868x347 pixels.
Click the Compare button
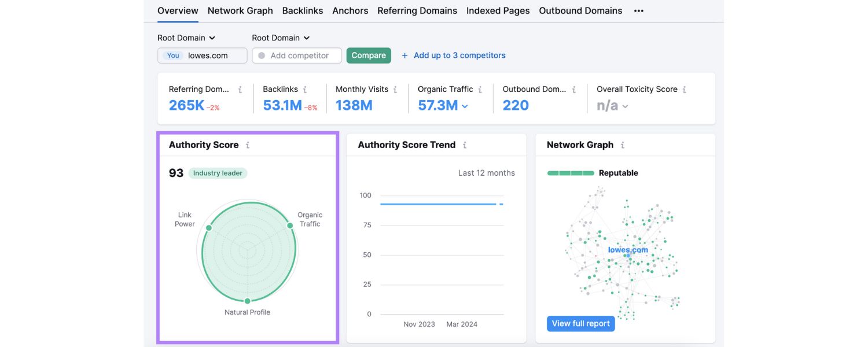coord(369,55)
